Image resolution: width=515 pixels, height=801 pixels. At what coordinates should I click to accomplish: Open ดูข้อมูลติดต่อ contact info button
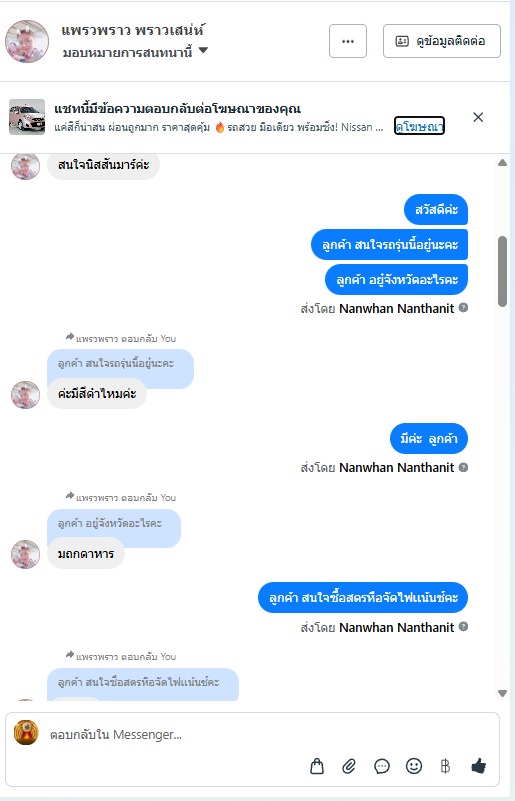pos(441,41)
